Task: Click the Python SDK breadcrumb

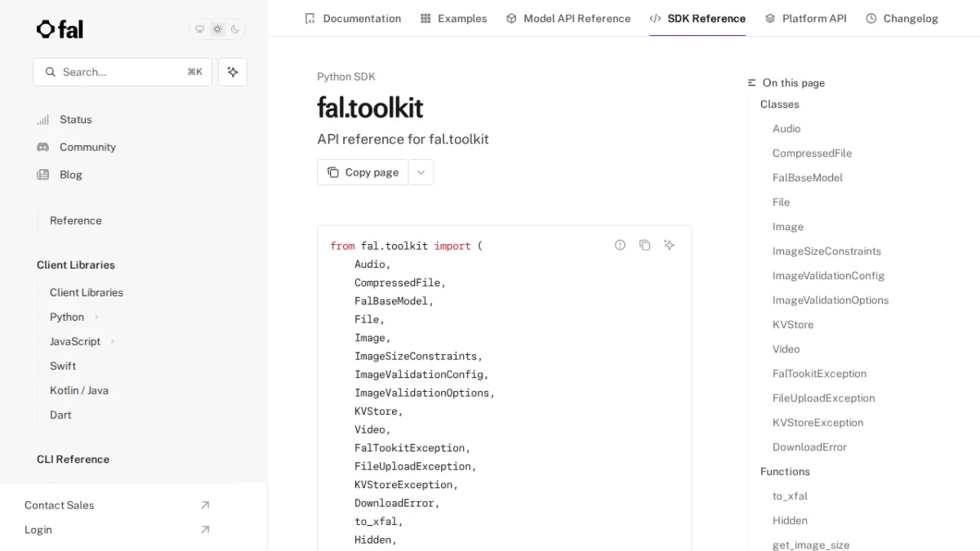Action: tap(346, 77)
